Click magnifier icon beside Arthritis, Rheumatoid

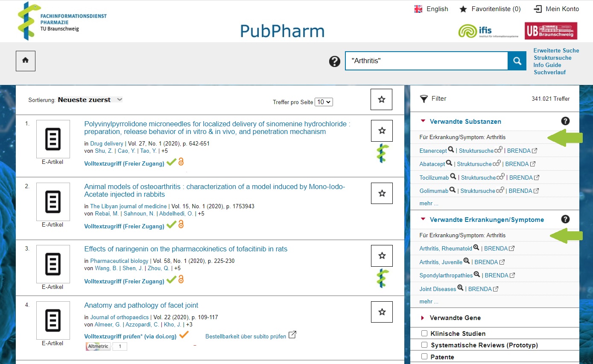(x=476, y=248)
